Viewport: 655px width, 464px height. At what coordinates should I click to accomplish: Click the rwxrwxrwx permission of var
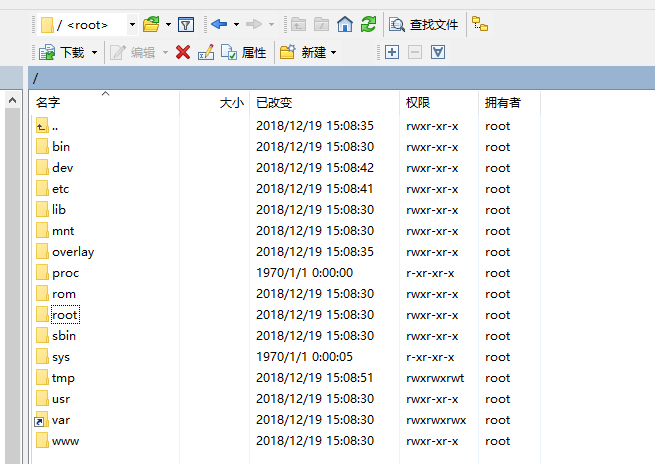436,420
